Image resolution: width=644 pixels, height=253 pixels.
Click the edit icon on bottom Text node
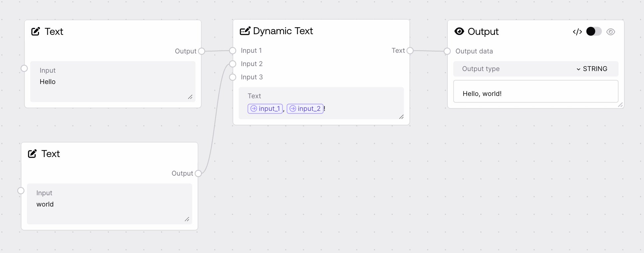pyautogui.click(x=32, y=154)
